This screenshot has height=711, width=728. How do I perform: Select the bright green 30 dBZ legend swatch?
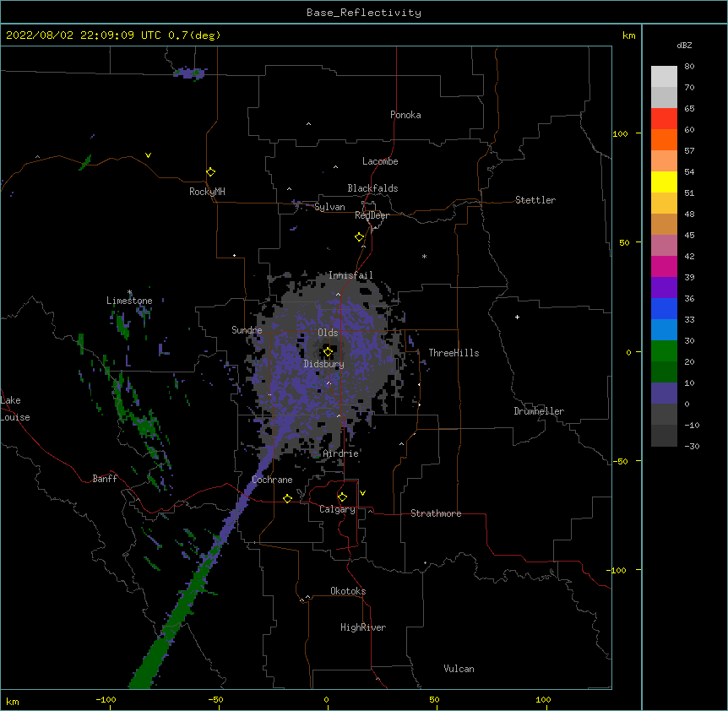664,350
